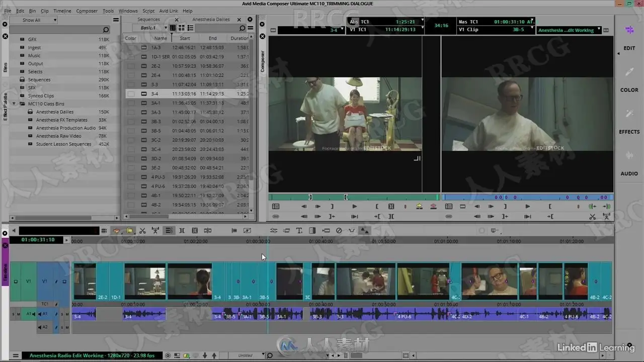Activate the red Lift/Overwrite segment mode arrow
This screenshot has width=644, height=362.
116,231
